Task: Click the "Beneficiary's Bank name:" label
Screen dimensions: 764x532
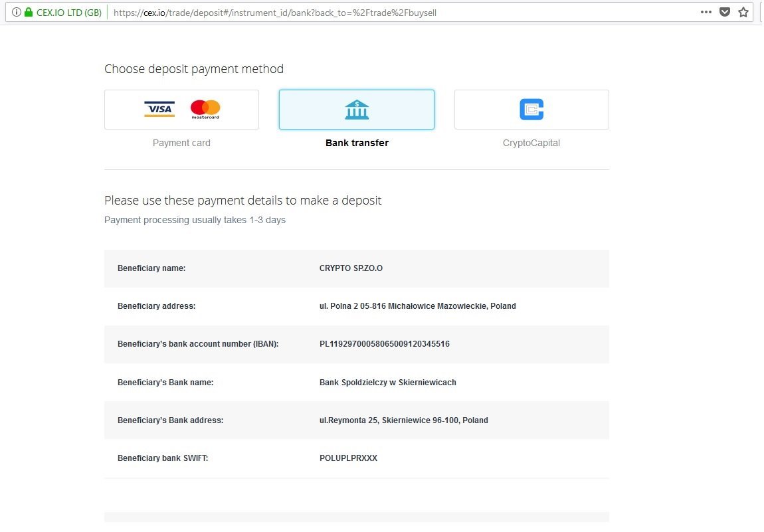Action: pos(165,383)
